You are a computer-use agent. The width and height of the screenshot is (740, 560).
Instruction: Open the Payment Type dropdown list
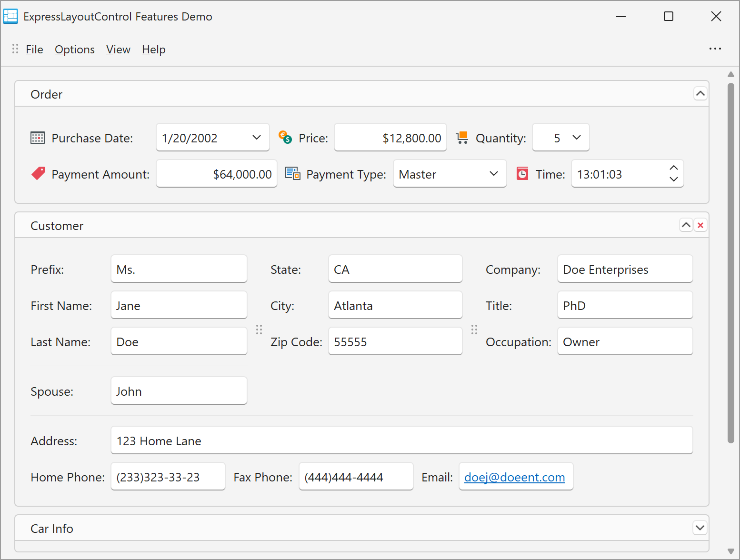(494, 174)
